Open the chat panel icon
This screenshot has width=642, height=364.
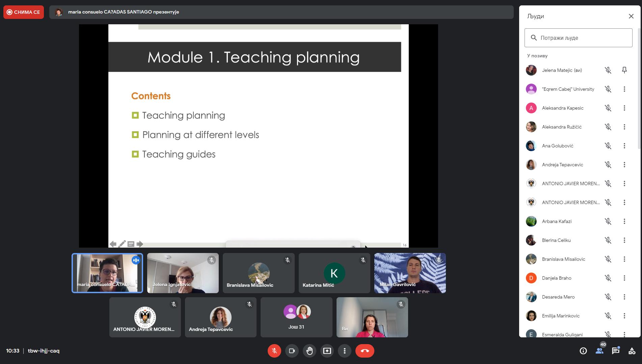[x=616, y=351]
